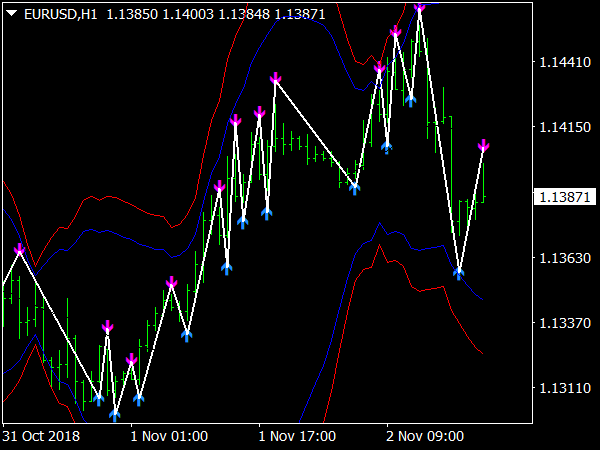Click the 31 Oct 2018 date label
The width and height of the screenshot is (600, 450).
point(41,436)
